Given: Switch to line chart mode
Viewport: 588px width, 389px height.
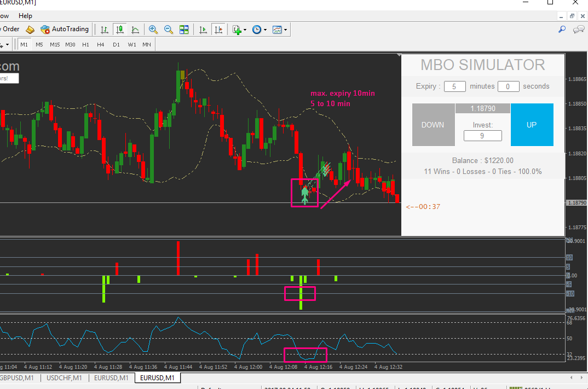Looking at the screenshot, I should click(x=135, y=30).
